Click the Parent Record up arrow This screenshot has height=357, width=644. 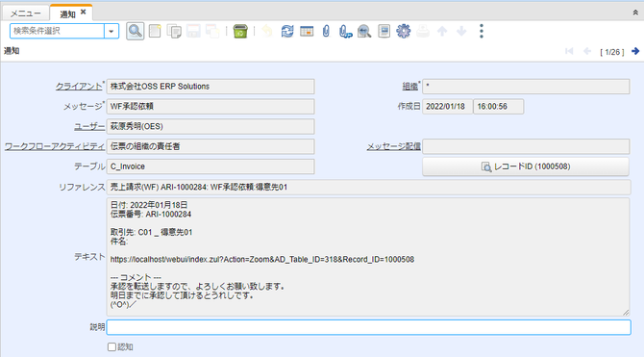(x=442, y=31)
